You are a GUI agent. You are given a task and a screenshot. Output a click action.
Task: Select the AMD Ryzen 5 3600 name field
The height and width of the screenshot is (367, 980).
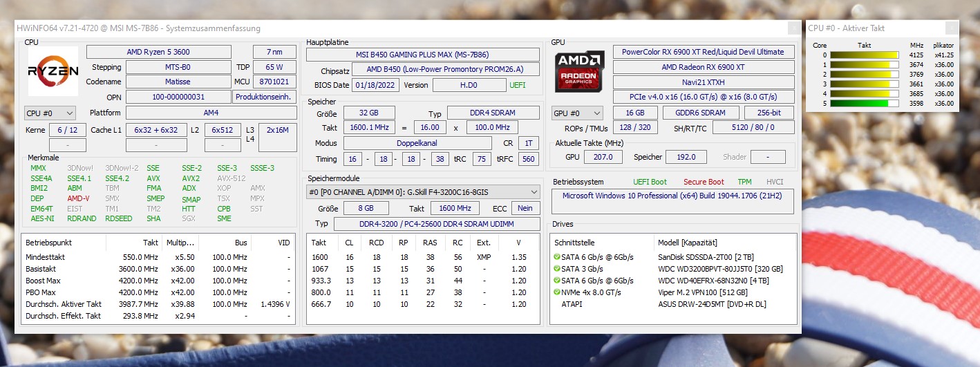tap(158, 52)
